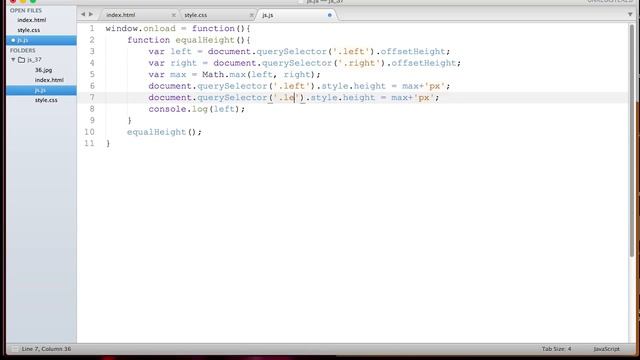Click 'Math' on line 5
This screenshot has width=640, height=360.
click(x=213, y=74)
